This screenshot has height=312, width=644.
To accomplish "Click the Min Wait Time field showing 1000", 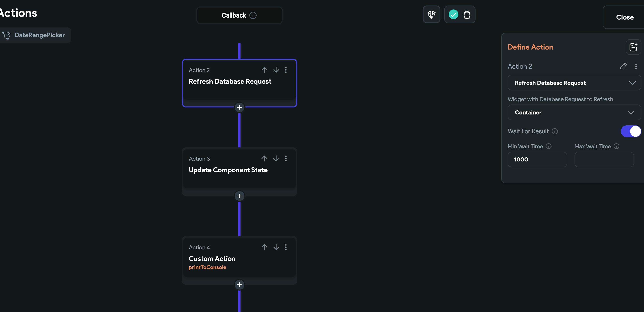I will click(x=537, y=159).
